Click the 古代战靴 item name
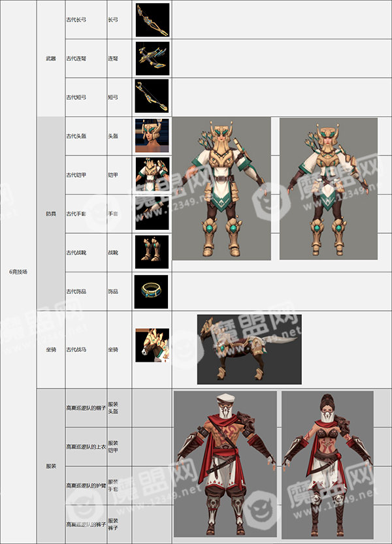 (x=76, y=253)
